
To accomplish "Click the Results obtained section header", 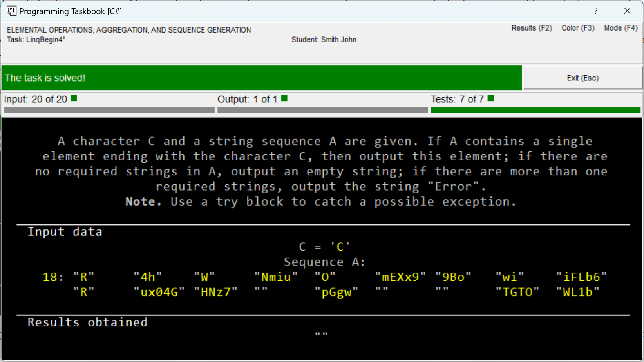I will point(87,322).
